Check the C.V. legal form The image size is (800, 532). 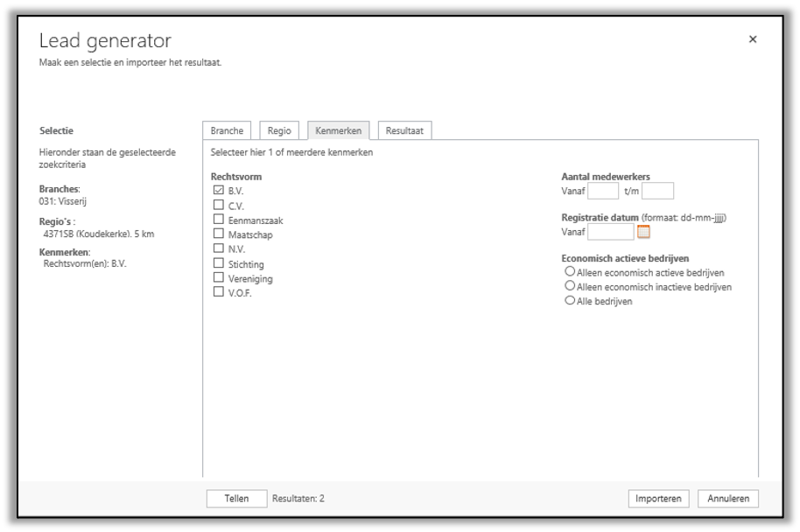coord(219,205)
